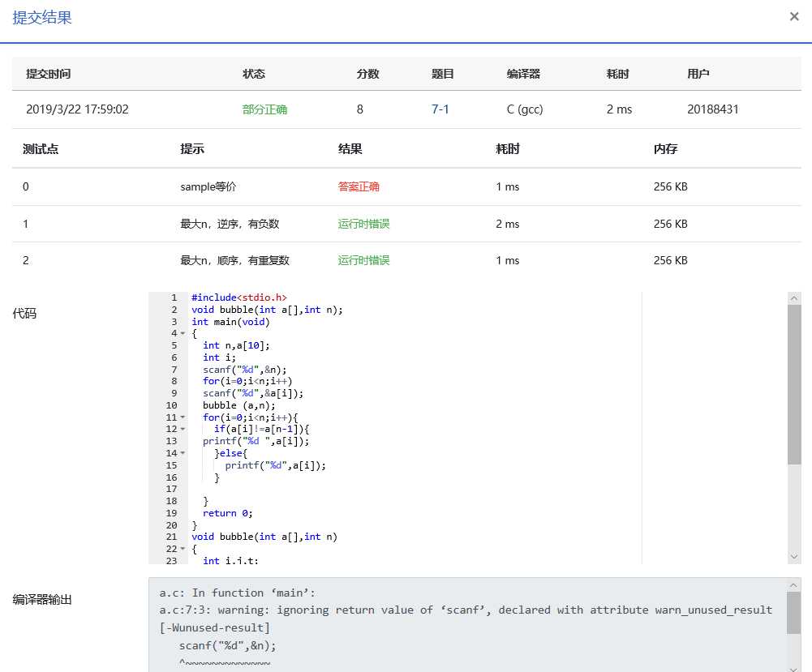Click code editor scrollbar up arrow
Screen dimensions: 812x672
click(794, 298)
